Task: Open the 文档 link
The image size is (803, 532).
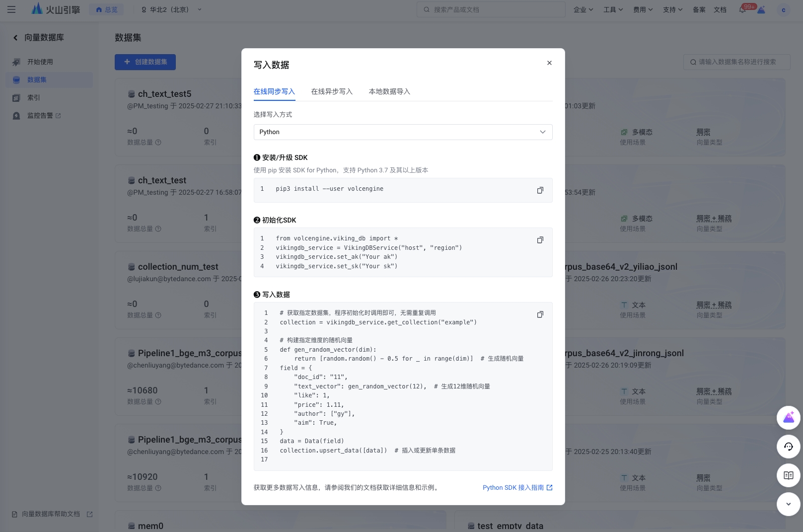Action: [720, 9]
